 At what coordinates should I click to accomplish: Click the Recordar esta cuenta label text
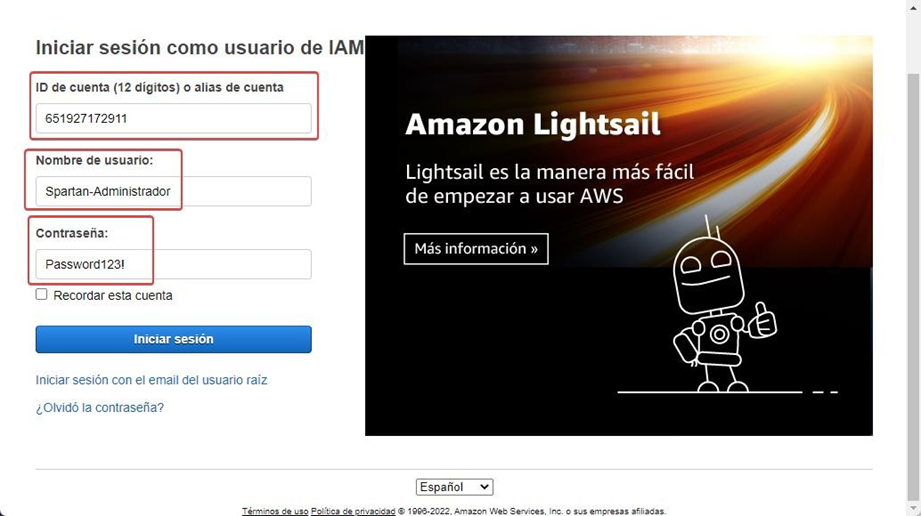click(x=113, y=296)
